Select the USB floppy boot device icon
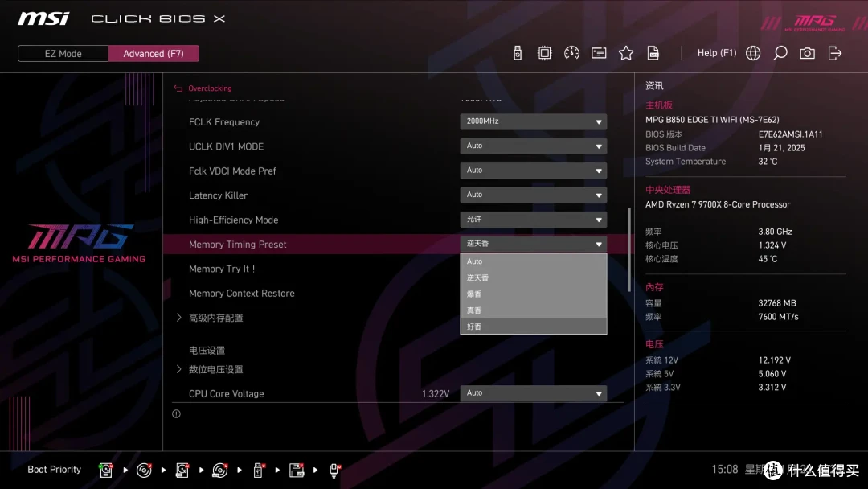 click(x=297, y=471)
